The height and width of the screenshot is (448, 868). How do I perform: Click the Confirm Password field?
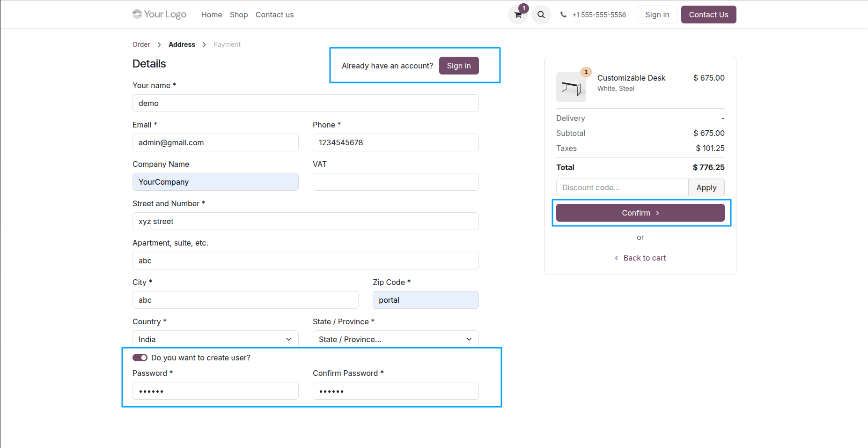396,391
